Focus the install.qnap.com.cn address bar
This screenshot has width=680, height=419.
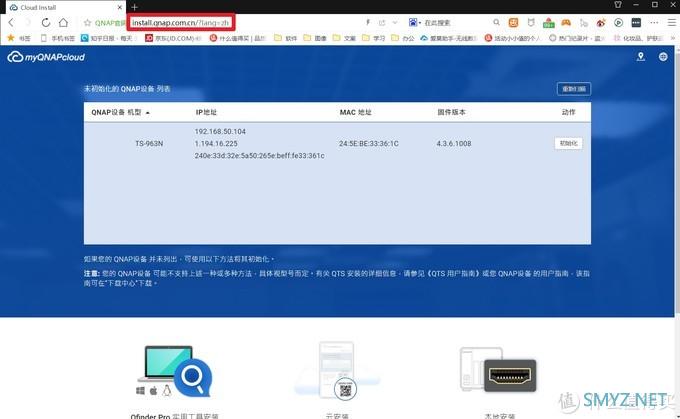pos(181,23)
